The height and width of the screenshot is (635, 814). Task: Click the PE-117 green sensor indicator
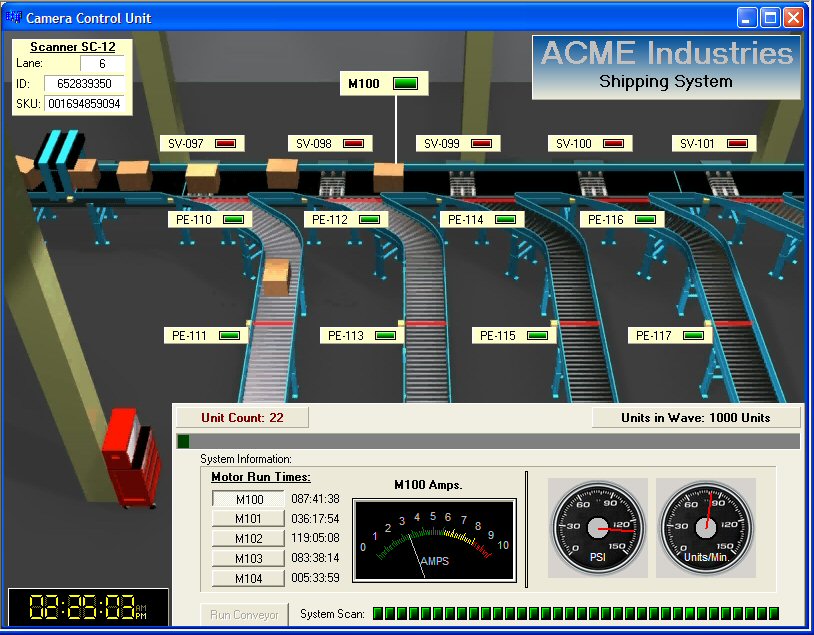tap(693, 336)
